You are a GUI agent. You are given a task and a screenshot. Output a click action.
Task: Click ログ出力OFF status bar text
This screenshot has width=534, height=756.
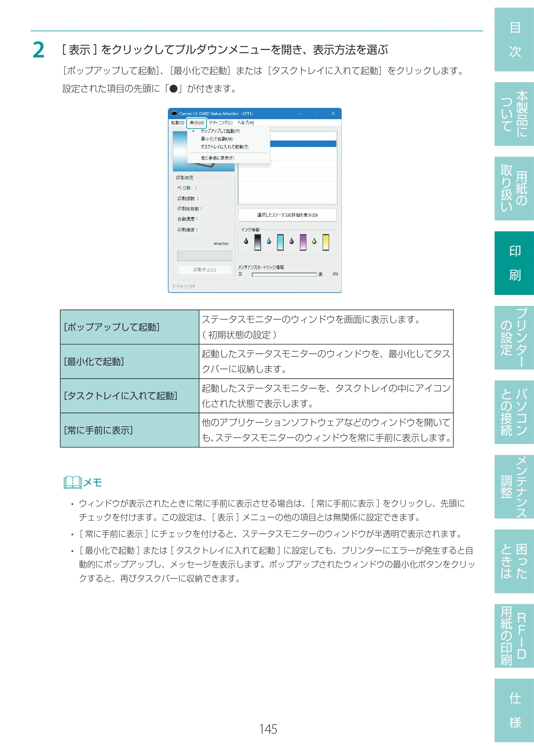184,287
